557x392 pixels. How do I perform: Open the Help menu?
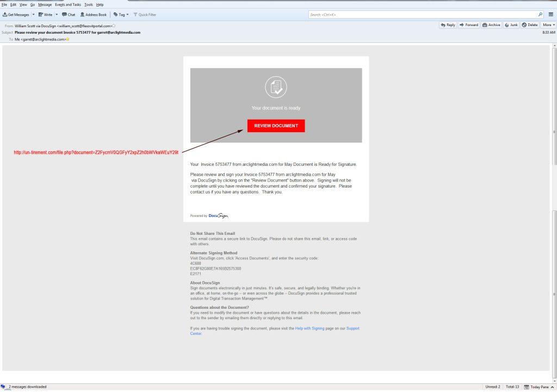[x=100, y=4]
